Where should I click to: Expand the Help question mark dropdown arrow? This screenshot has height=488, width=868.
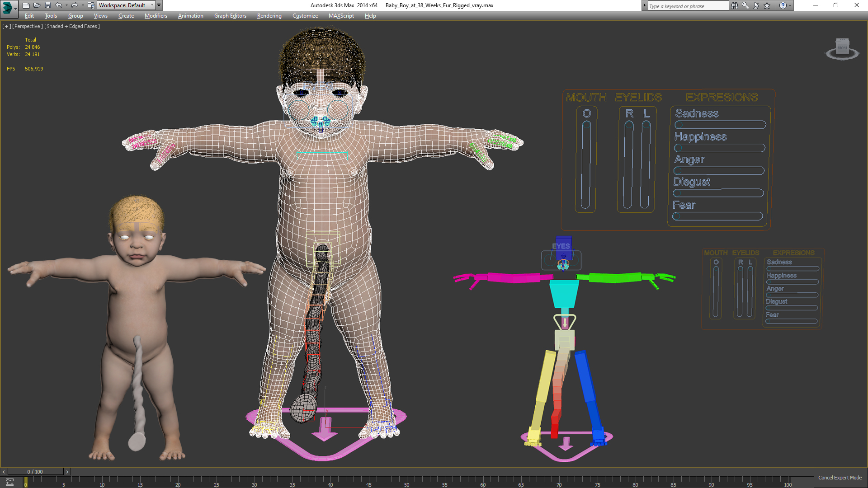point(790,5)
